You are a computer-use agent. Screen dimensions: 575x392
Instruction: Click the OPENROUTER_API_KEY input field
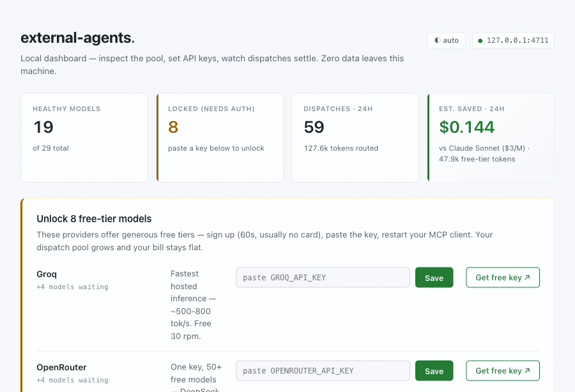point(323,371)
